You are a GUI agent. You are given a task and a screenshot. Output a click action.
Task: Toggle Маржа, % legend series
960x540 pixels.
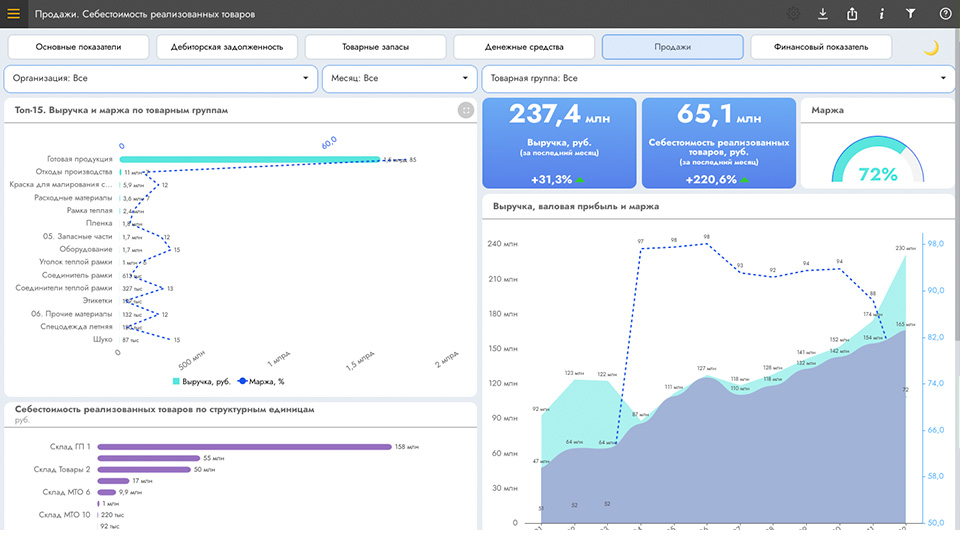click(x=261, y=381)
